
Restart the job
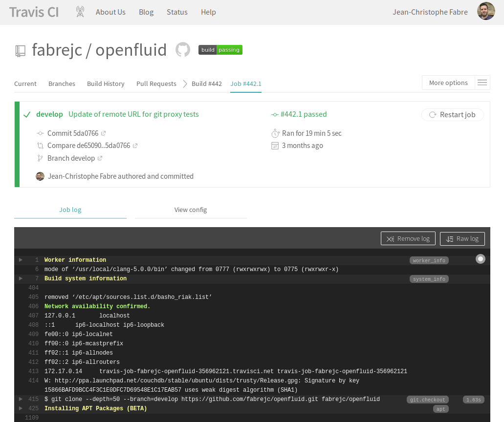[x=453, y=115]
